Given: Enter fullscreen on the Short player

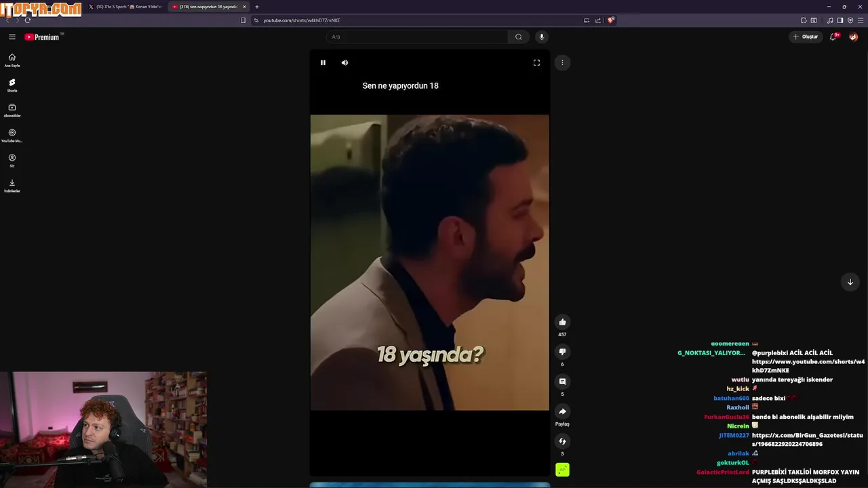Looking at the screenshot, I should point(536,62).
